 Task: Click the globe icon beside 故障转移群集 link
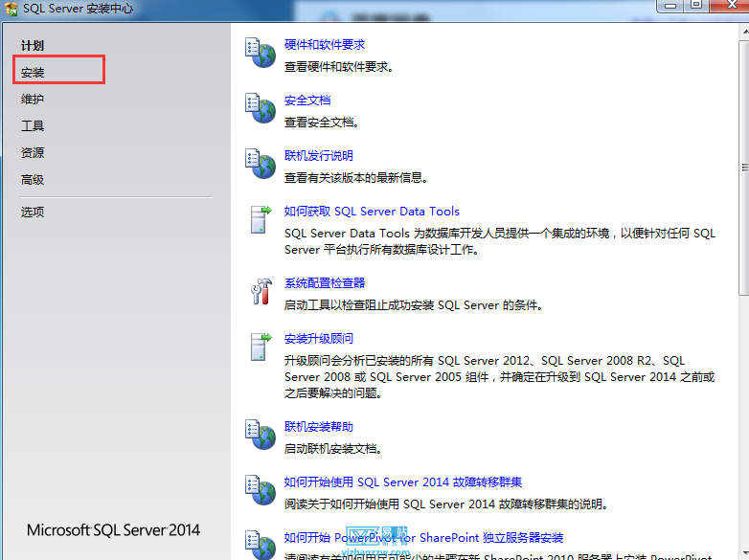click(x=261, y=490)
